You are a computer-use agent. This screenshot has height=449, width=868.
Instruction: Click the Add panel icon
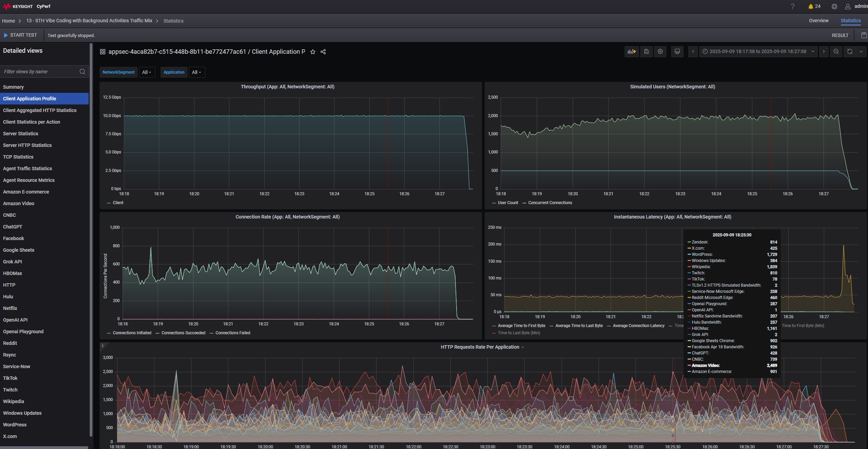pyautogui.click(x=631, y=52)
